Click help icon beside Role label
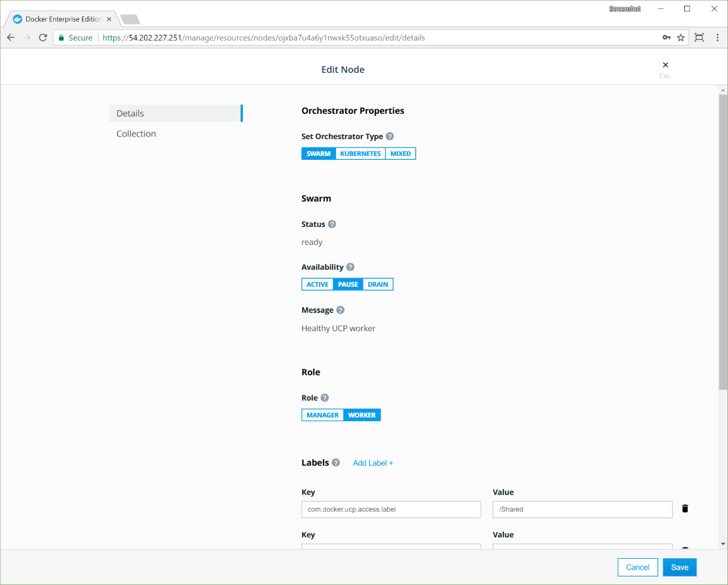Viewport: 728px width, 585px height. [x=325, y=398]
